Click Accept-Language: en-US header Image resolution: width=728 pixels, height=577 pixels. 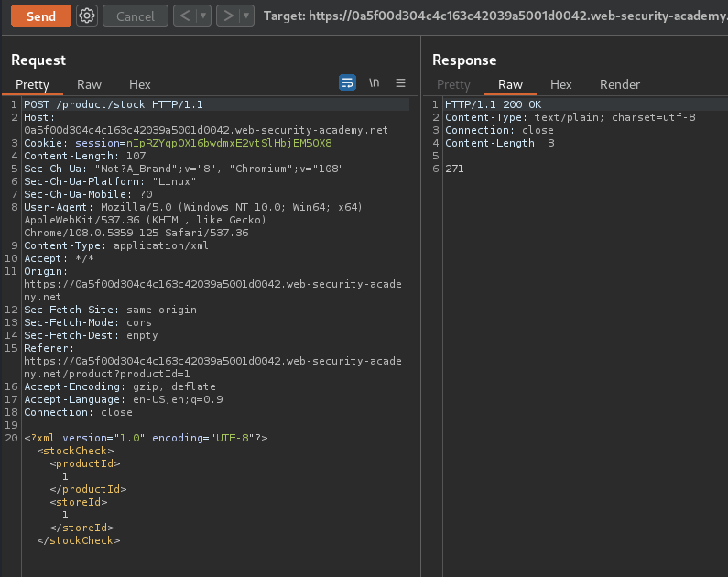click(124, 399)
